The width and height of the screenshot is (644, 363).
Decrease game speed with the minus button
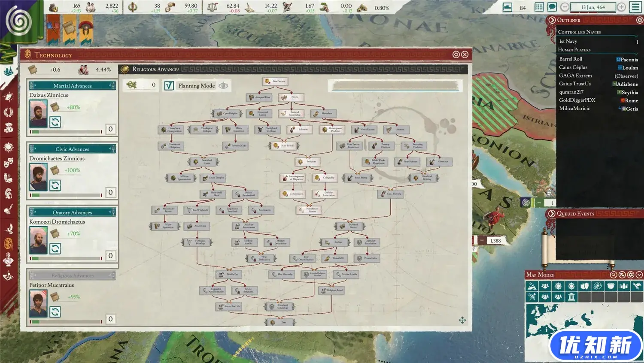[565, 7]
